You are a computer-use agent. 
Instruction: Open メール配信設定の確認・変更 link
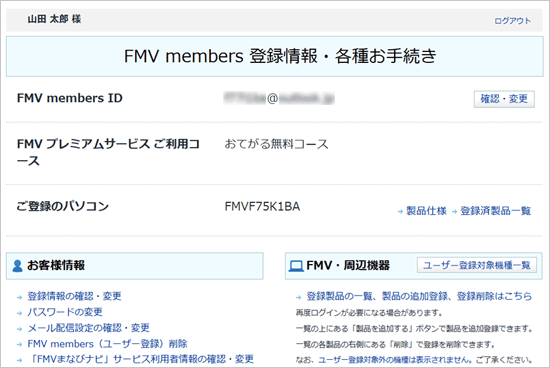pyautogui.click(x=88, y=328)
